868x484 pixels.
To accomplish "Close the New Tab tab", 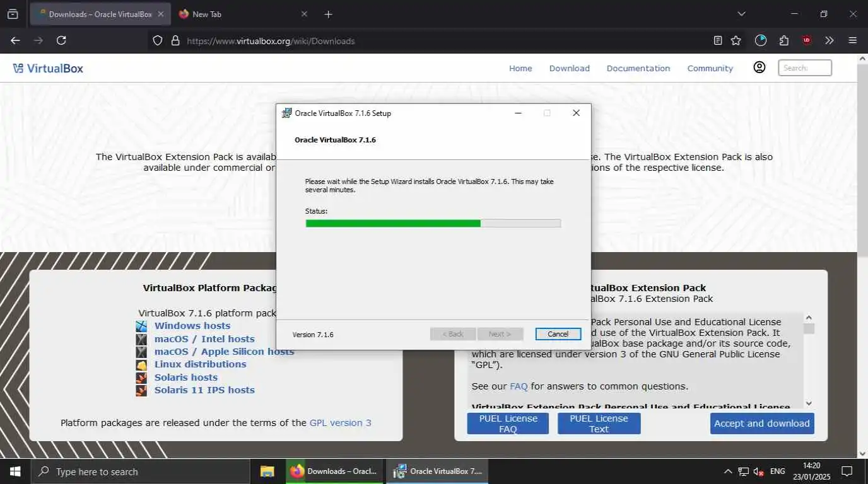I will coord(304,14).
